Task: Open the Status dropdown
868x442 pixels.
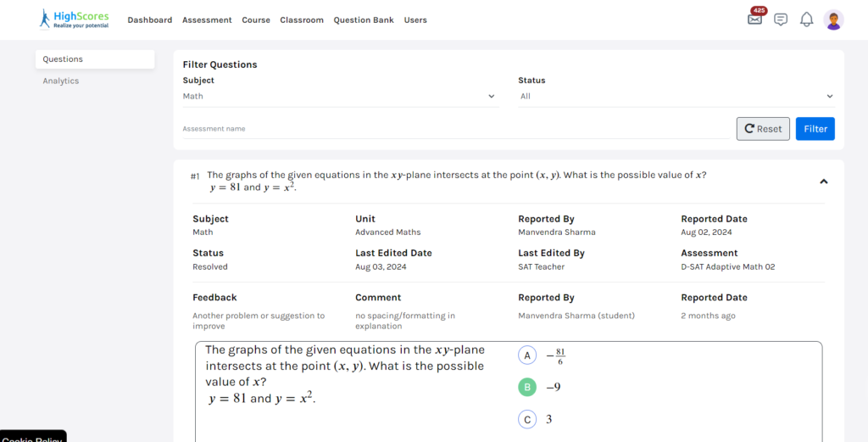Action: tap(676, 97)
